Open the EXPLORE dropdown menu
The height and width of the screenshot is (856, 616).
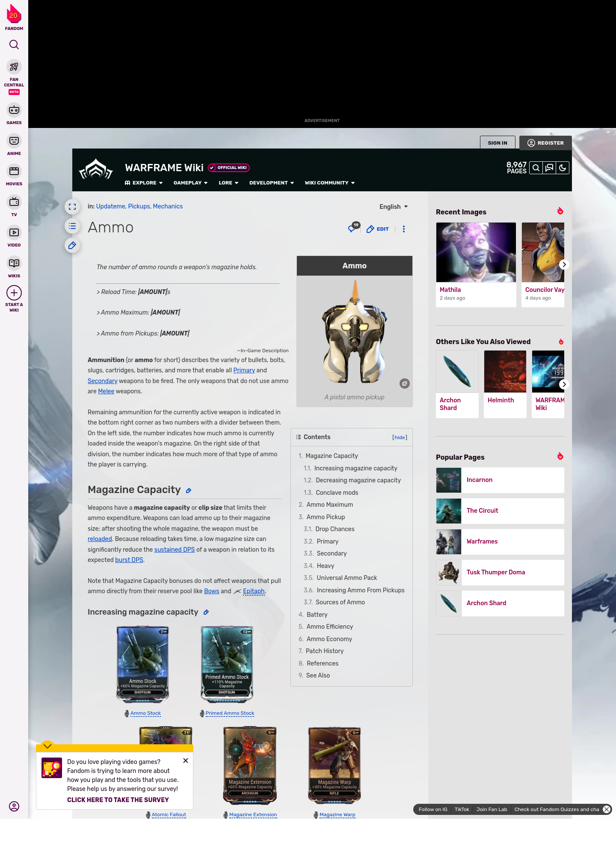point(144,183)
